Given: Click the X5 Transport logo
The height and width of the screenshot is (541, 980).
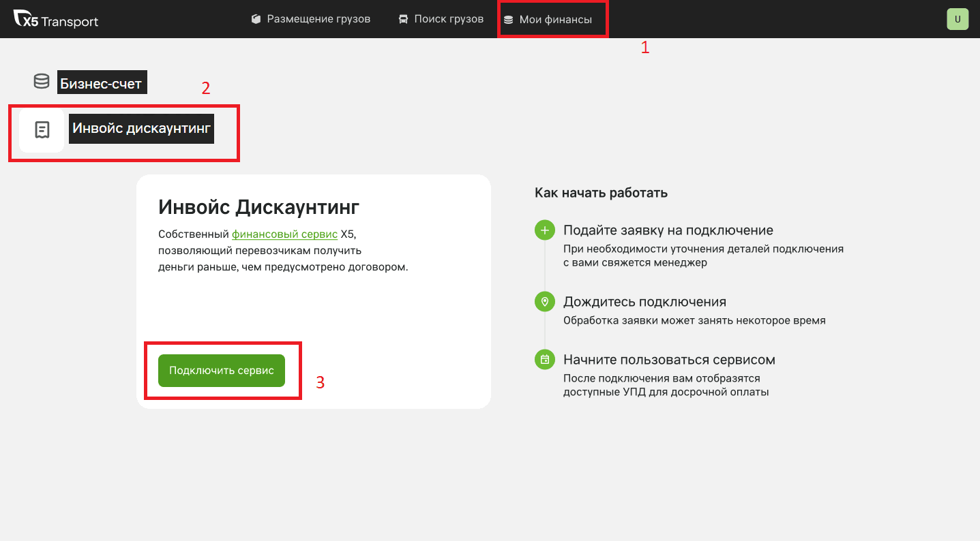Looking at the screenshot, I should 56,20.
